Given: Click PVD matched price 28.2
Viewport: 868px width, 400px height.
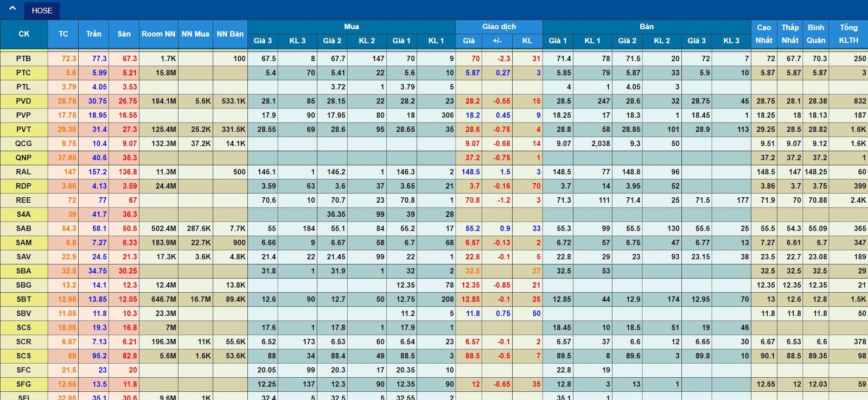Looking at the screenshot, I should click(x=473, y=101).
